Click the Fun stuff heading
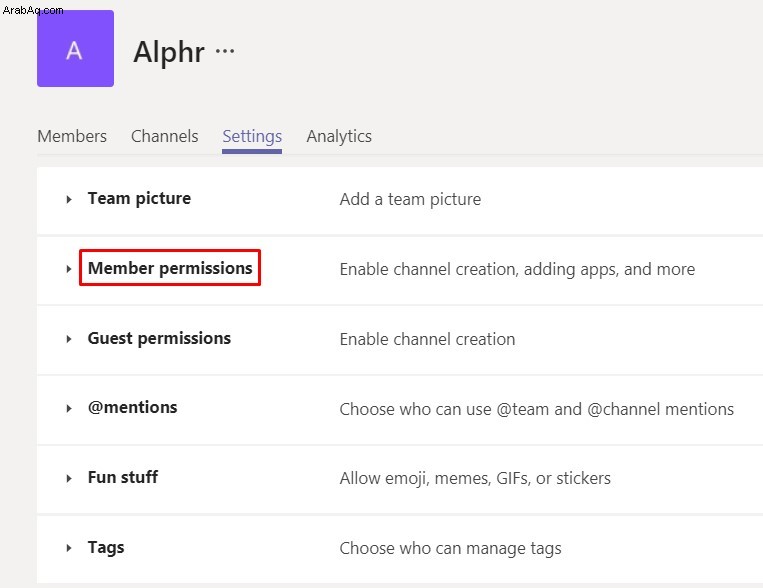 tap(123, 477)
